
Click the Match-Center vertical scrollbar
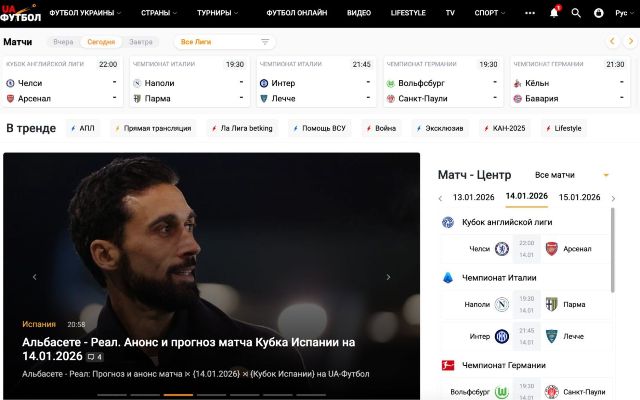click(612, 250)
